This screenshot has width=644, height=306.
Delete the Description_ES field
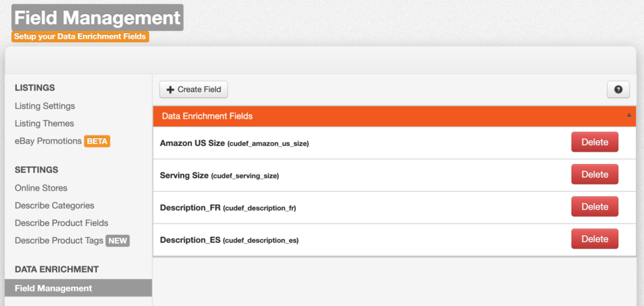(x=594, y=239)
